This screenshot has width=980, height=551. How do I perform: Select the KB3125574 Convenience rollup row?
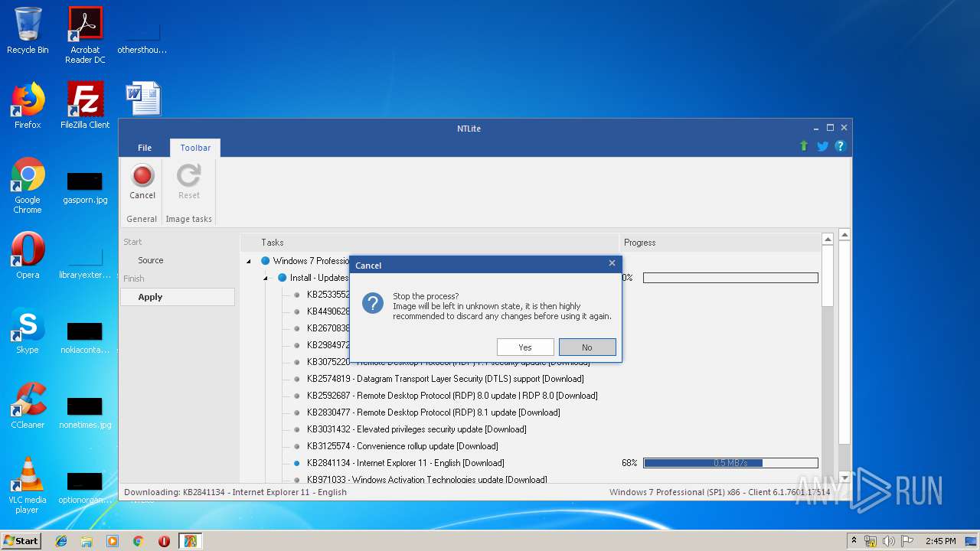pos(403,446)
